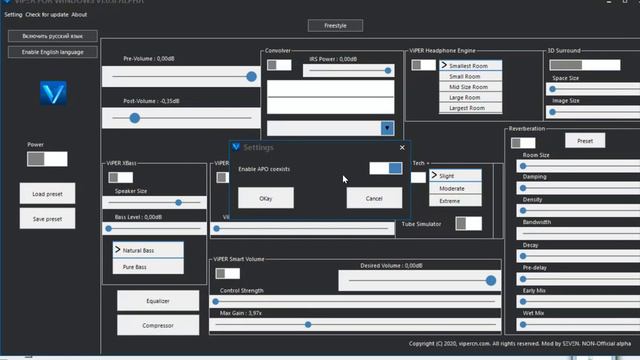
Task: Select Pure Bass mode
Action: point(148,267)
